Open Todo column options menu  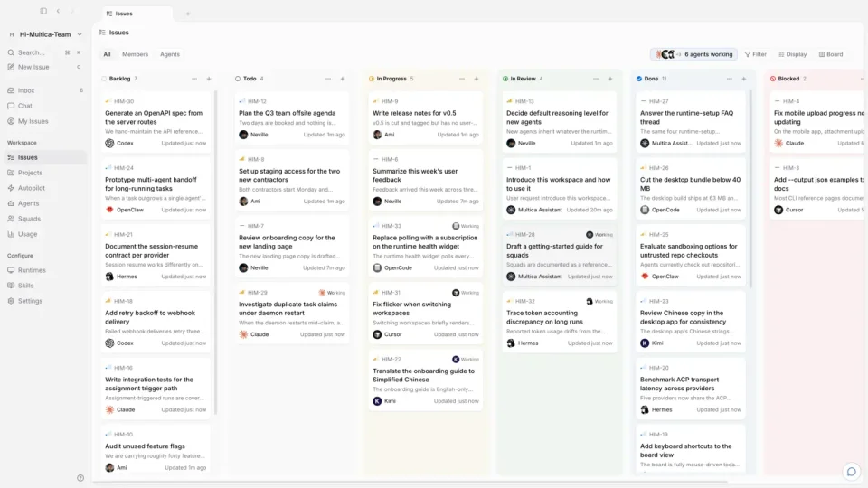(x=328, y=79)
